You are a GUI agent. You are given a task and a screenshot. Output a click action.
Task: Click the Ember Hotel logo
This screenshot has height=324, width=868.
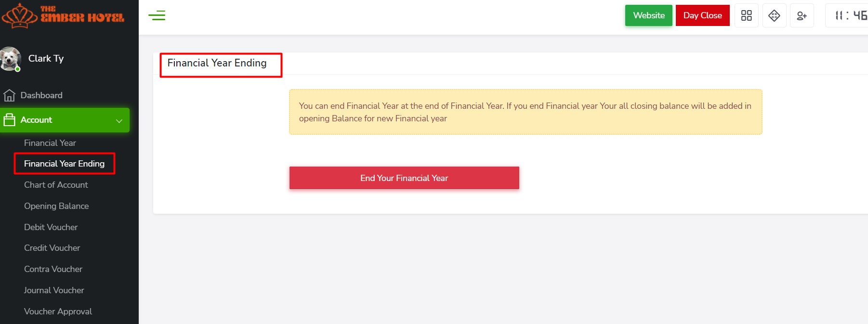point(63,15)
